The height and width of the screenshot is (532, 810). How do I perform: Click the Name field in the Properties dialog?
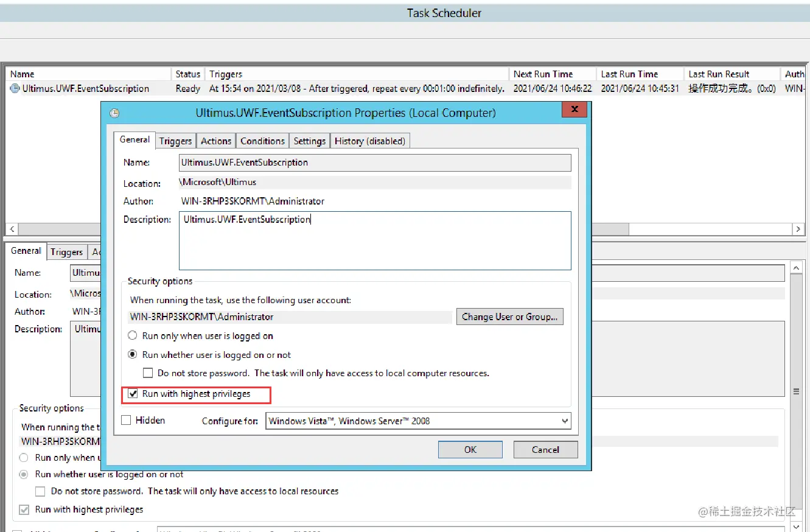tap(375, 163)
